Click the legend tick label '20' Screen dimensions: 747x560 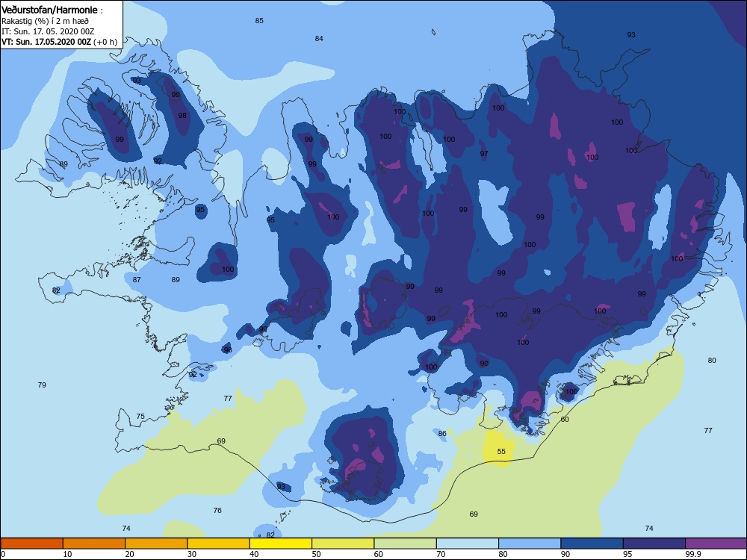click(x=129, y=554)
